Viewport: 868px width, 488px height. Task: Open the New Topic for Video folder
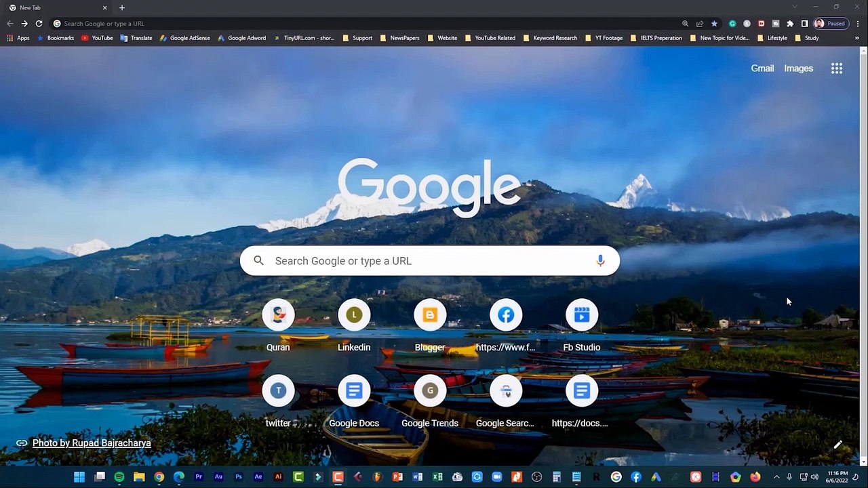pyautogui.click(x=719, y=38)
